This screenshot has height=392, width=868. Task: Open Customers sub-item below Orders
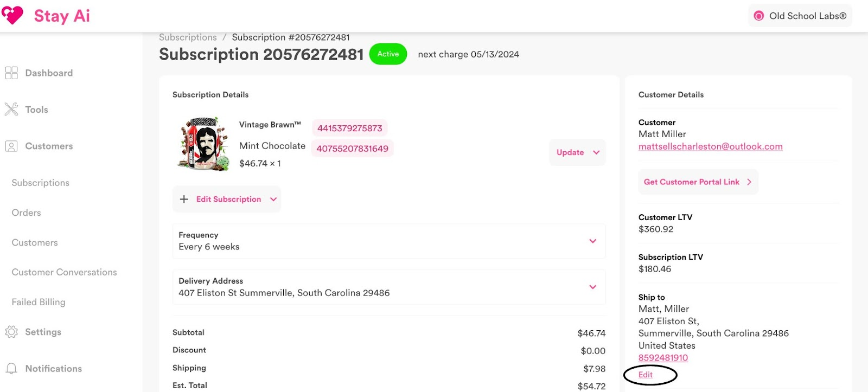(35, 242)
